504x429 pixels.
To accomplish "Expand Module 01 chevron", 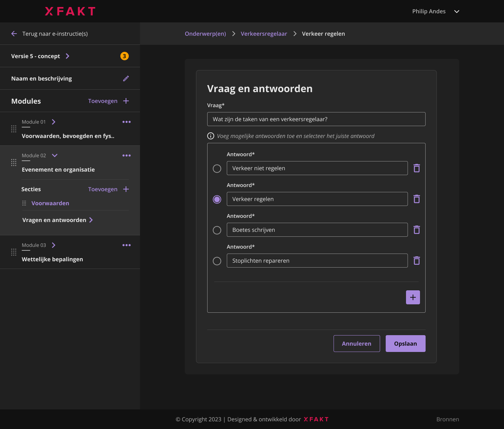I will 54,122.
